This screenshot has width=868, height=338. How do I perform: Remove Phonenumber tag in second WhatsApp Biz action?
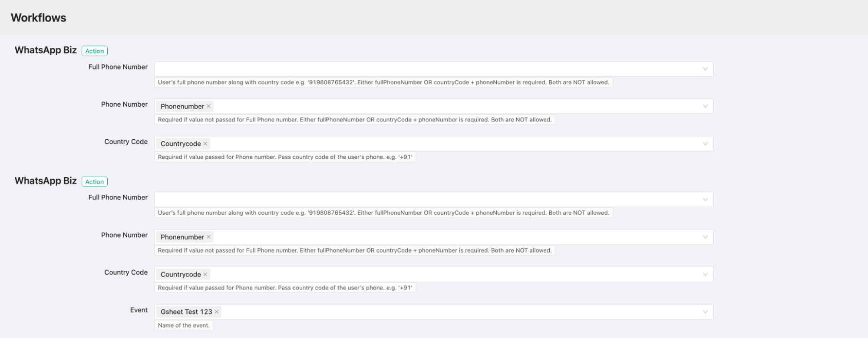point(208,237)
